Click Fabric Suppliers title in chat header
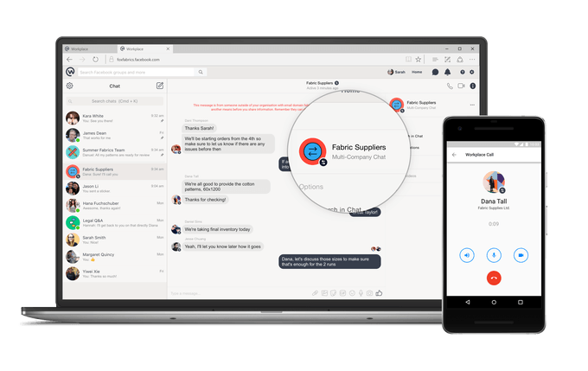Image resolution: width=588 pixels, height=371 pixels. click(319, 83)
